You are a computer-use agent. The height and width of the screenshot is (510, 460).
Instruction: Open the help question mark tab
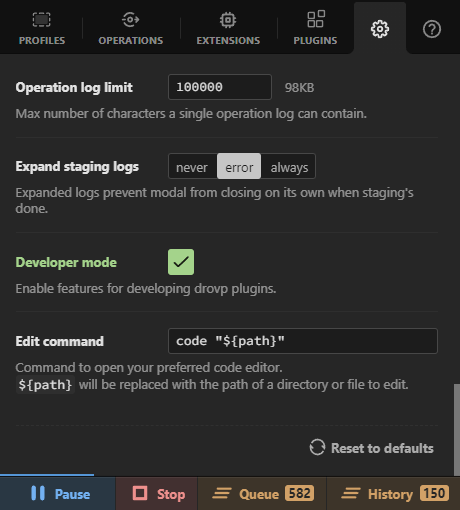[x=432, y=29]
